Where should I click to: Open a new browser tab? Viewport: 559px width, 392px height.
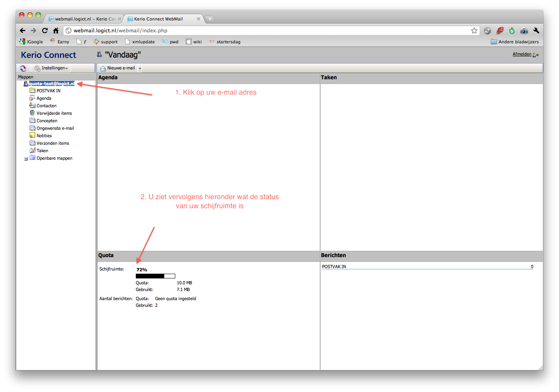(x=210, y=19)
